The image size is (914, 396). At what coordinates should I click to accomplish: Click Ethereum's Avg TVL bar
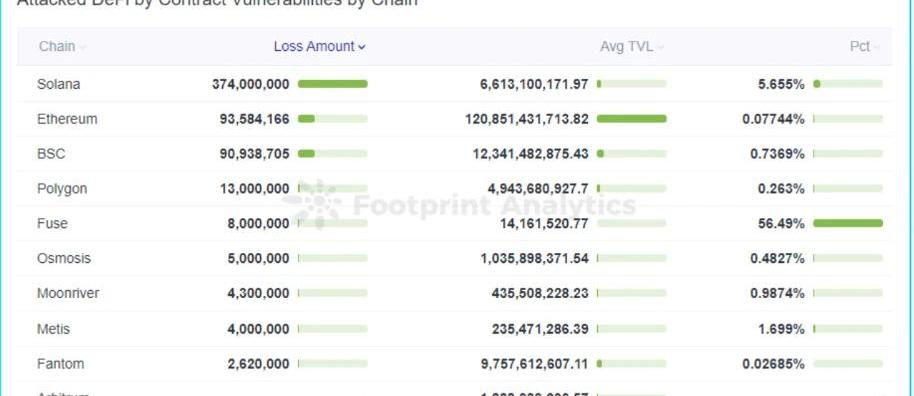click(x=632, y=119)
